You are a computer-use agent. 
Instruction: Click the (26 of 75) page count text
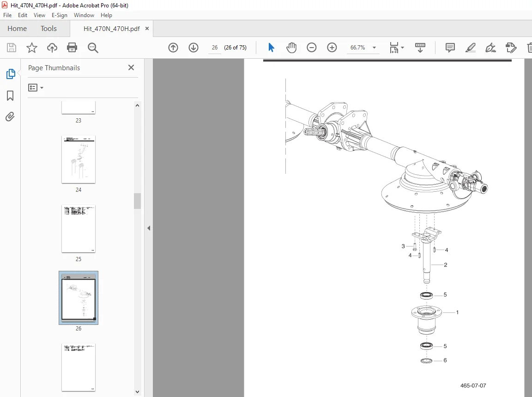tap(235, 48)
